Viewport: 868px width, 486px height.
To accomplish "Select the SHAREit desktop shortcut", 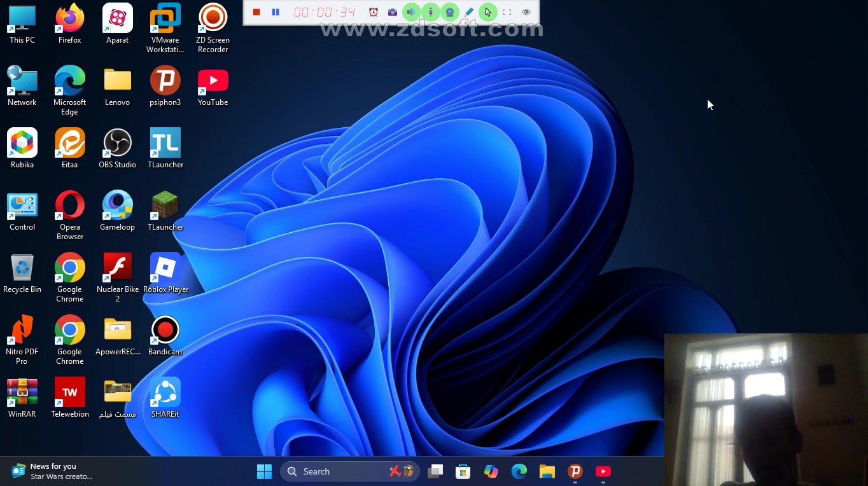I will (x=165, y=398).
